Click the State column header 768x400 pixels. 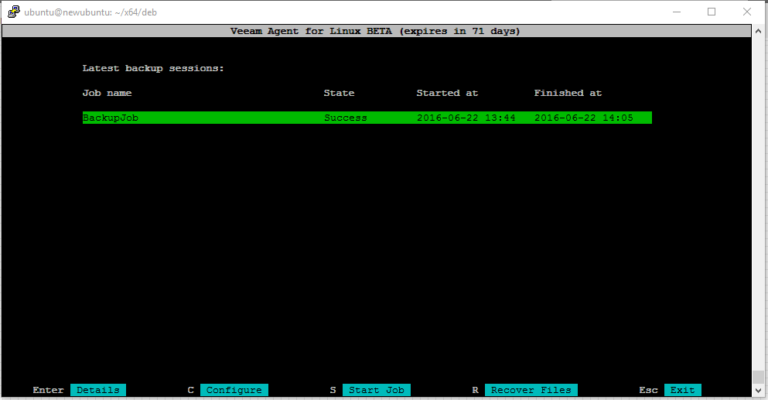pos(339,93)
